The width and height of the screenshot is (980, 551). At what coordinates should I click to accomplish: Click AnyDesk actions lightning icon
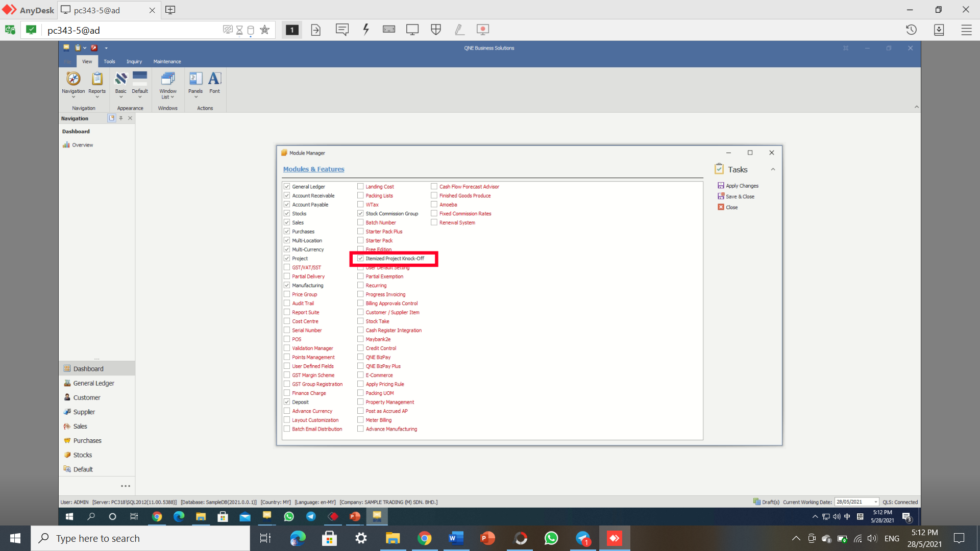(x=366, y=30)
